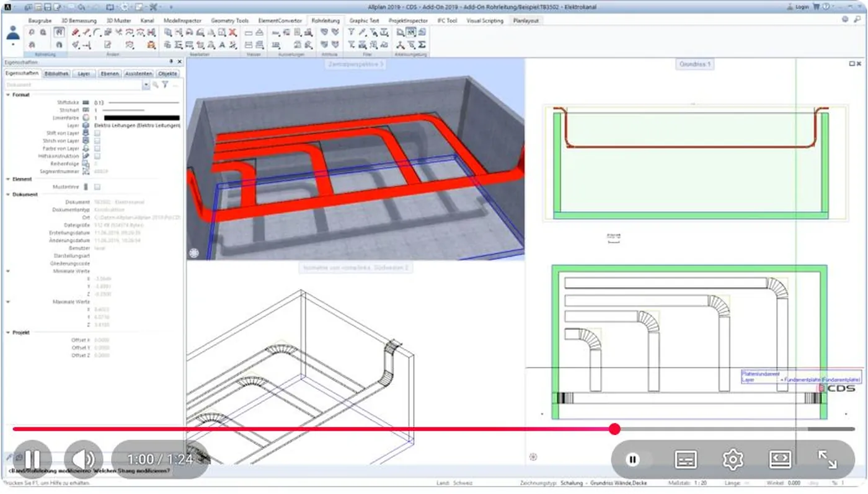Image resolution: width=868 pixels, height=494 pixels.
Task: Open the 3D Bemassung ribbon tab
Action: (x=79, y=20)
